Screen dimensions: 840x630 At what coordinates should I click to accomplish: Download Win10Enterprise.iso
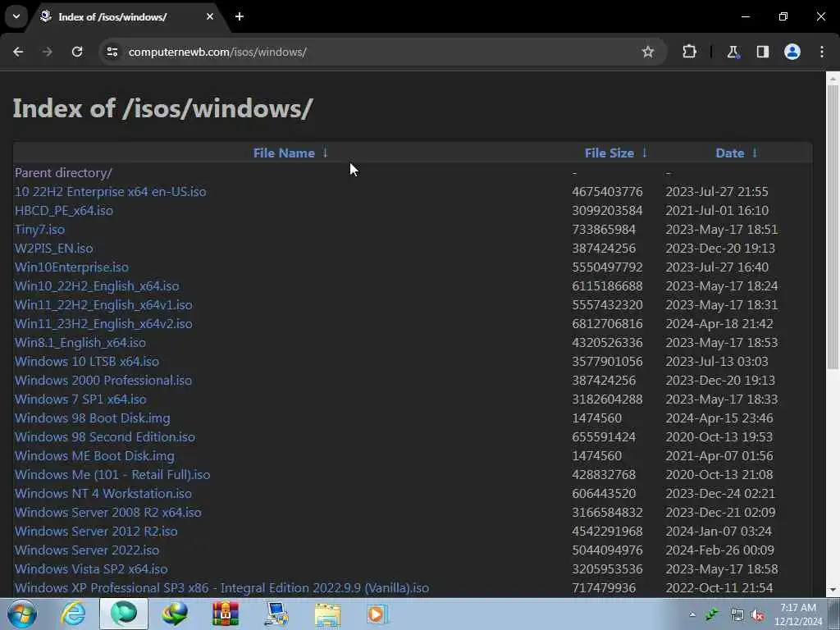pyautogui.click(x=71, y=267)
